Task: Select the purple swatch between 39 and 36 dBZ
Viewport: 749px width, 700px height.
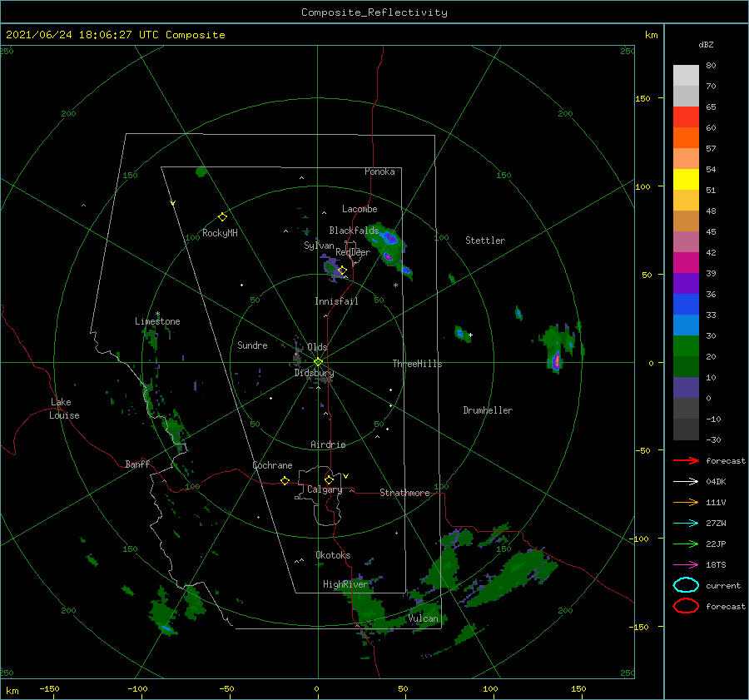Action: [x=686, y=284]
